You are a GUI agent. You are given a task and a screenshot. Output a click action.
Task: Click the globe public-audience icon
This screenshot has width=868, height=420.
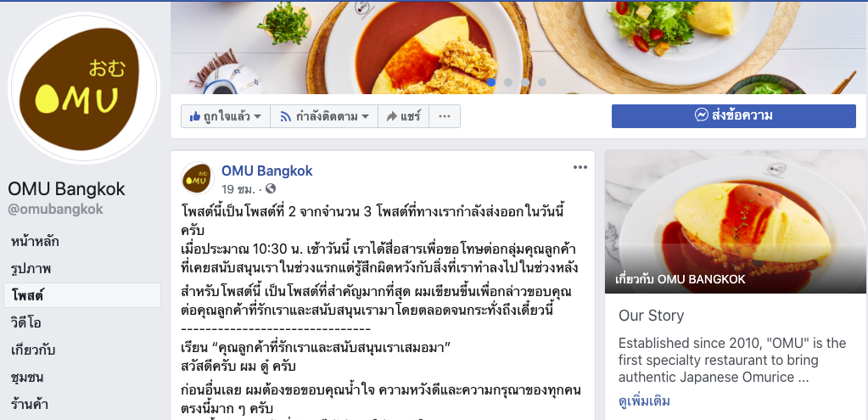point(271,188)
